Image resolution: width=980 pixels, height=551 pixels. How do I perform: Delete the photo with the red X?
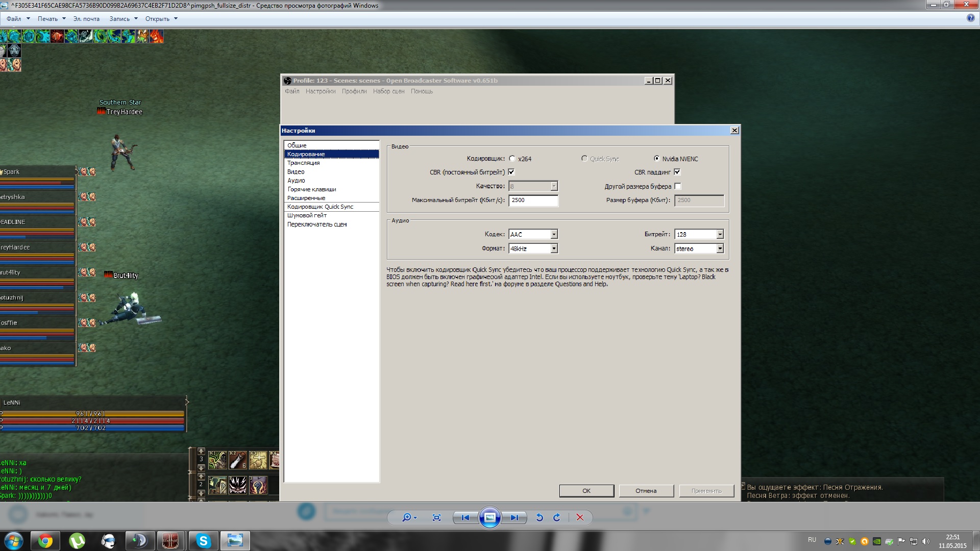pyautogui.click(x=580, y=517)
